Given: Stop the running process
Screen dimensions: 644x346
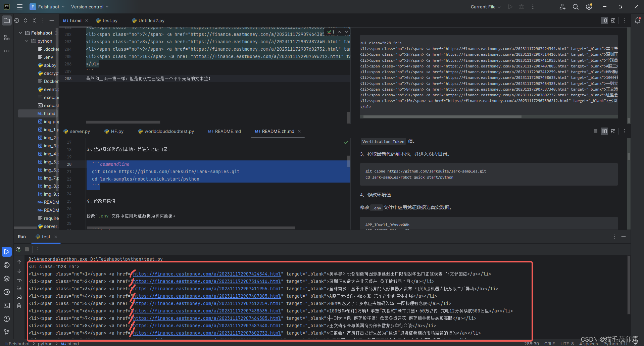Looking at the screenshot, I should [x=27, y=249].
